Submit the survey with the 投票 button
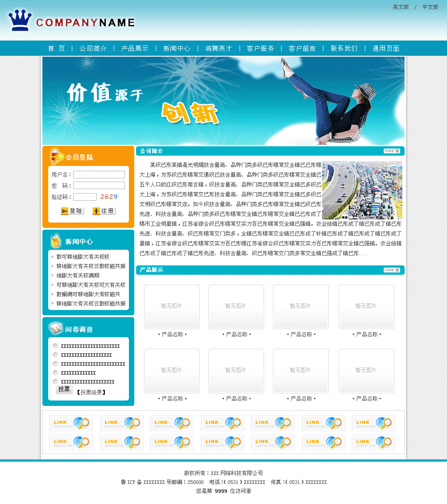This screenshot has height=504, width=447. (x=64, y=389)
